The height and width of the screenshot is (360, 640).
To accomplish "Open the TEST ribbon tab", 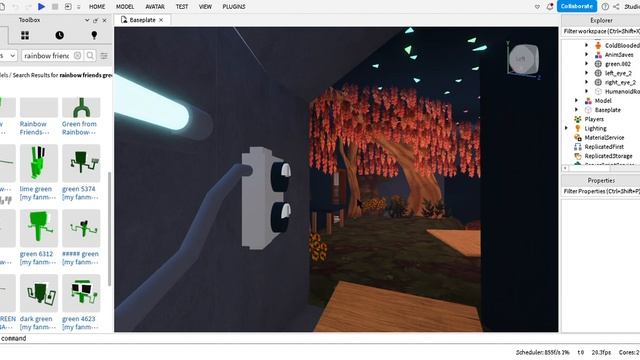I will pos(182,7).
